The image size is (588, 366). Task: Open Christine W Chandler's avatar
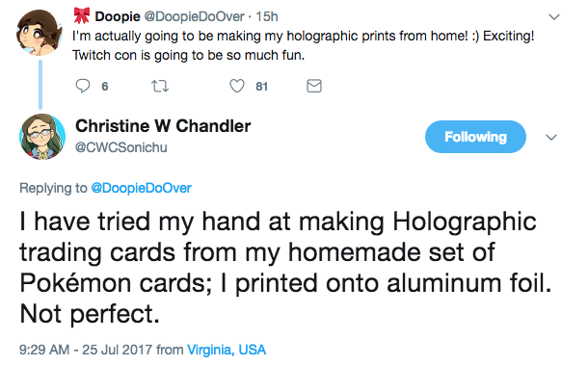pos(42,137)
